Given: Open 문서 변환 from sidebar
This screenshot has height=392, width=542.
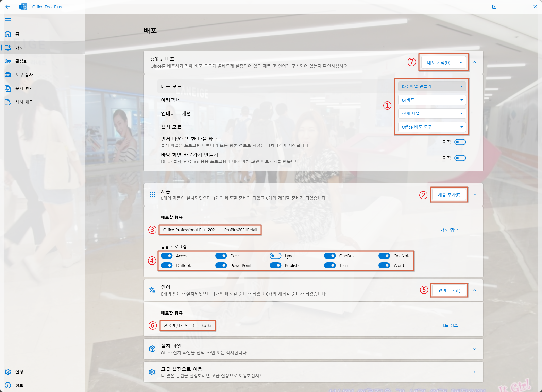Looking at the screenshot, I should tap(43, 88).
